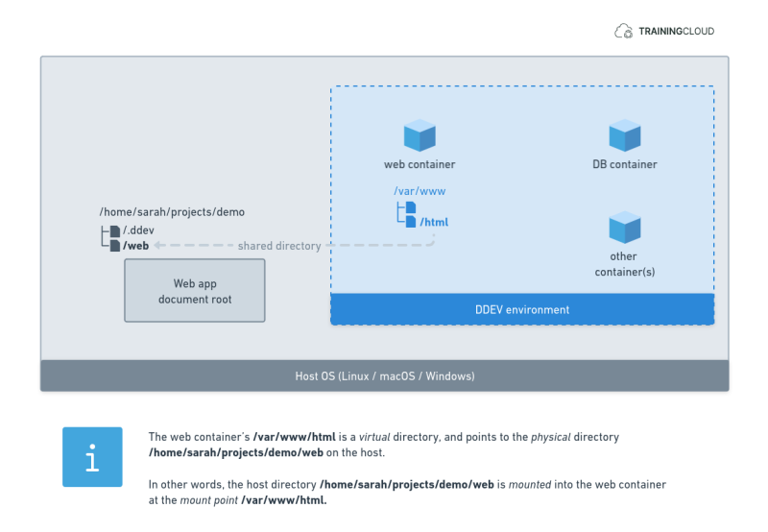
Task: Click the /.ddev tree entry label
Action: click(138, 230)
